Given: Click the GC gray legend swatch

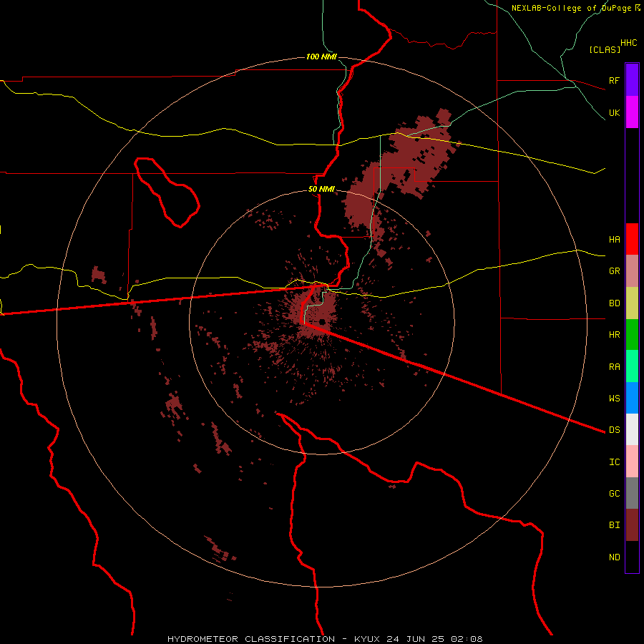Looking at the screenshot, I should (632, 493).
